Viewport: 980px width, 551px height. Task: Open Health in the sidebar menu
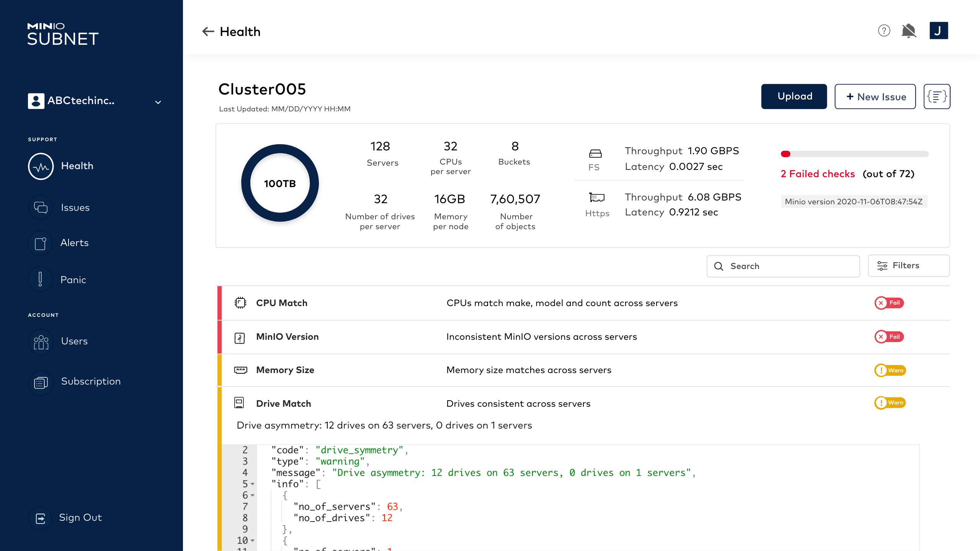point(77,166)
